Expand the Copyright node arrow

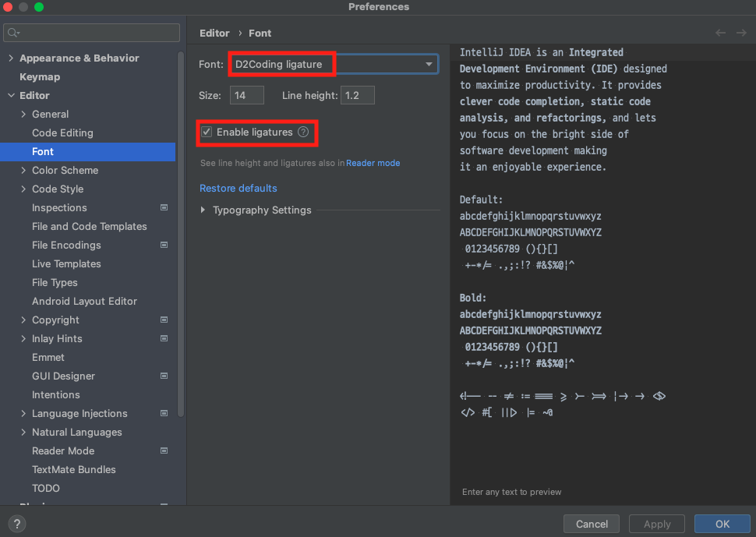(23, 320)
